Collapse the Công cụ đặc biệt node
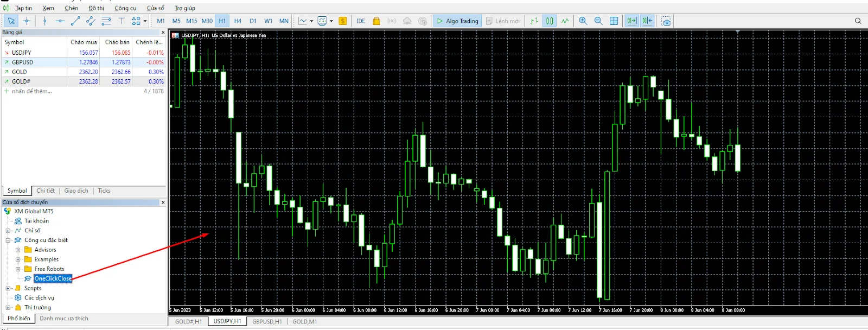Image resolution: width=868 pixels, height=330 pixels. 8,240
